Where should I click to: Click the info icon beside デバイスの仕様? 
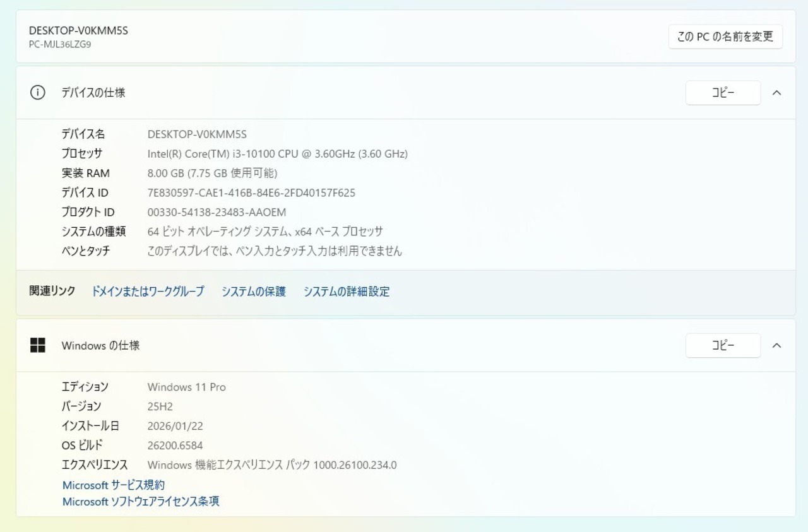(38, 93)
